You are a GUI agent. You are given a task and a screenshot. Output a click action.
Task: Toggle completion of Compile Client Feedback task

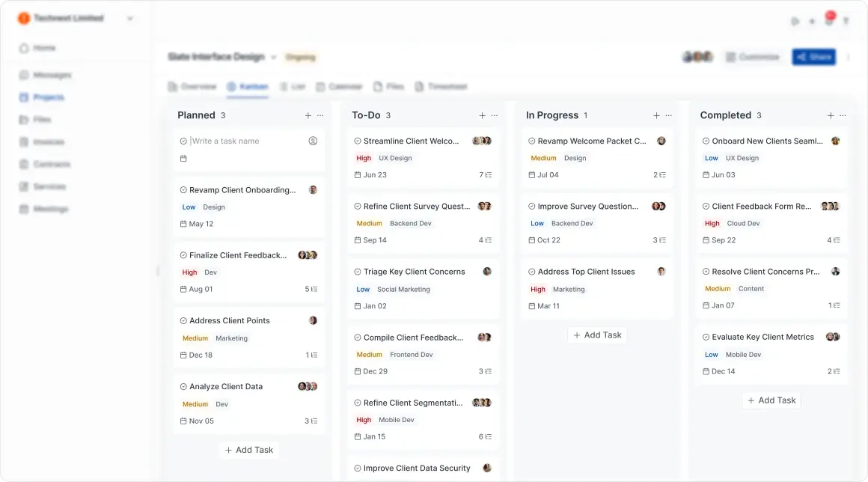pos(358,338)
